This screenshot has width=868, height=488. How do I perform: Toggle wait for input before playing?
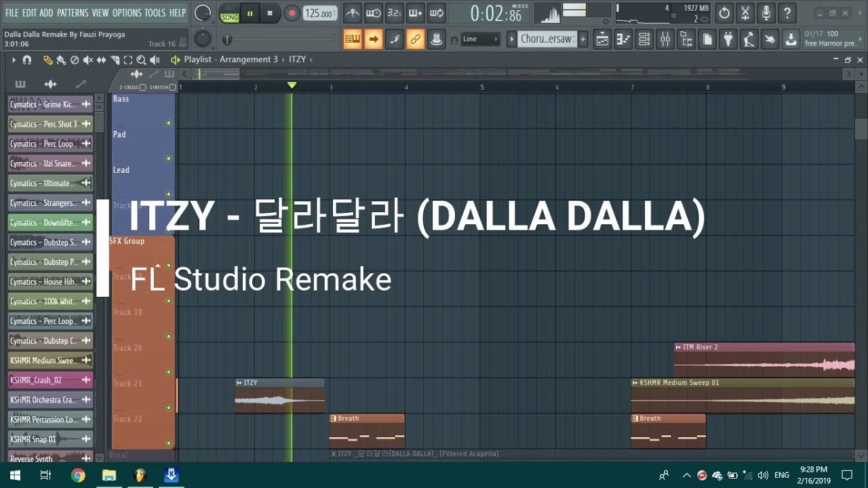coord(374,13)
